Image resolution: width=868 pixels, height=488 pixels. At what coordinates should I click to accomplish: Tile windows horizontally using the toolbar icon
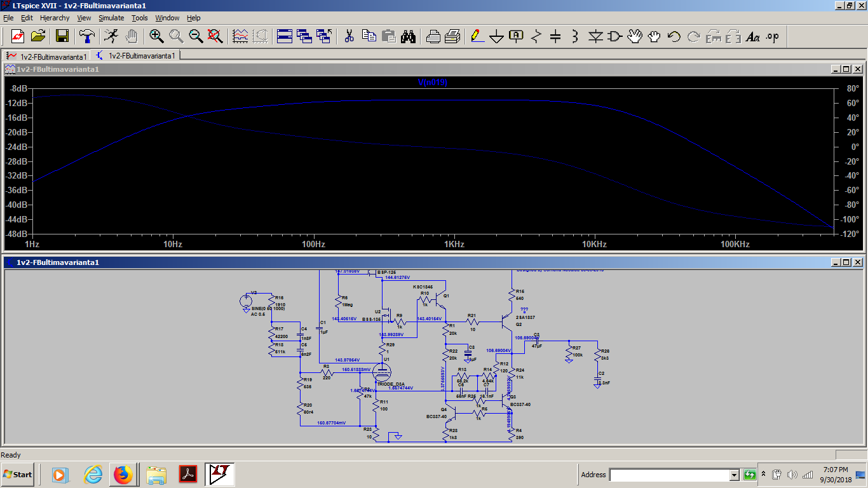285,36
